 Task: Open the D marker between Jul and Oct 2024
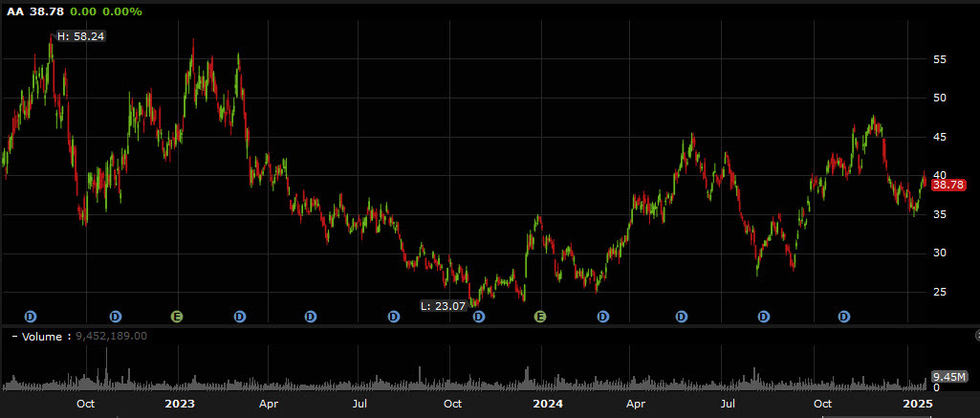pos(764,317)
